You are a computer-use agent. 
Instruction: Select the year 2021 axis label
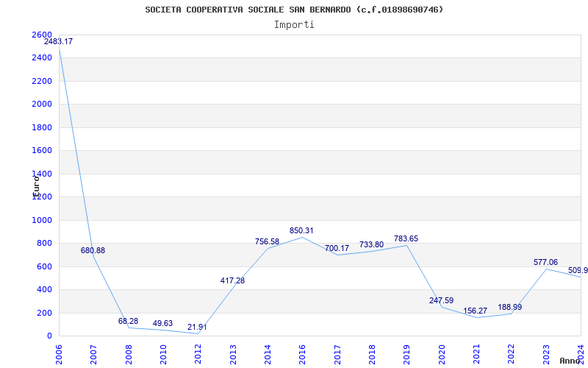pos(476,354)
